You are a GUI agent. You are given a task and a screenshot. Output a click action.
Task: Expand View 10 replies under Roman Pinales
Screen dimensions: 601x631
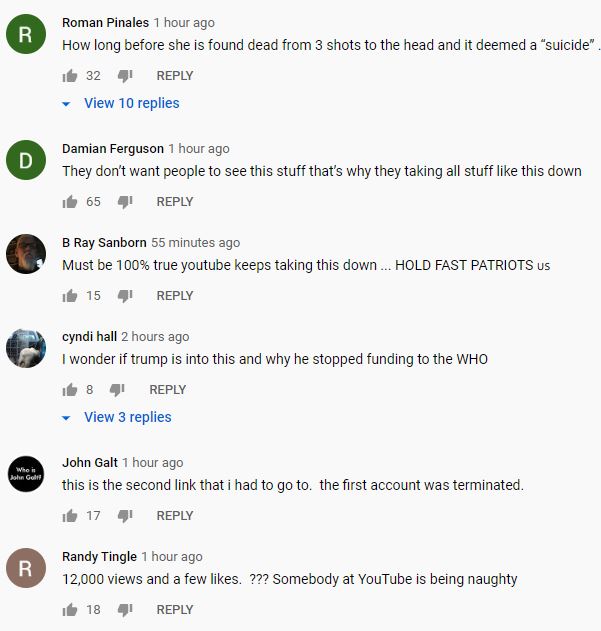click(131, 103)
